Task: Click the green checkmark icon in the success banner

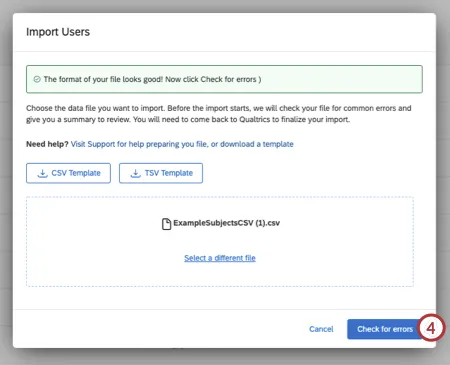Action: (x=37, y=79)
